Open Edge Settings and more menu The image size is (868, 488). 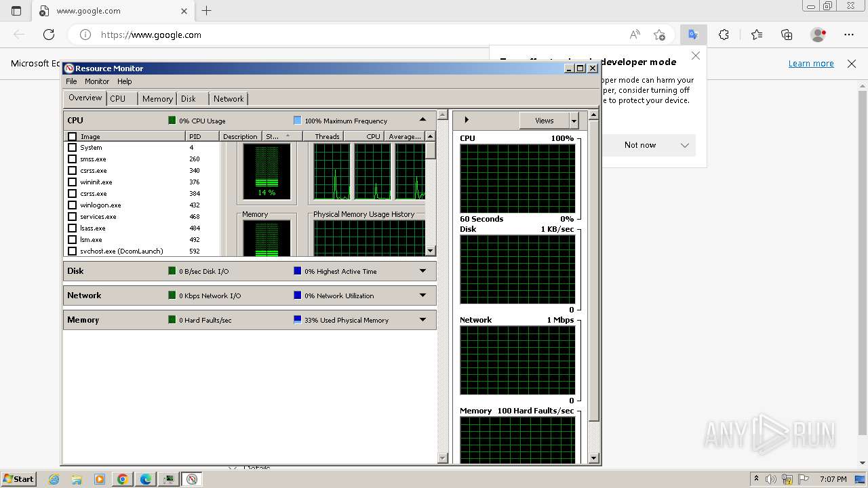[849, 35]
